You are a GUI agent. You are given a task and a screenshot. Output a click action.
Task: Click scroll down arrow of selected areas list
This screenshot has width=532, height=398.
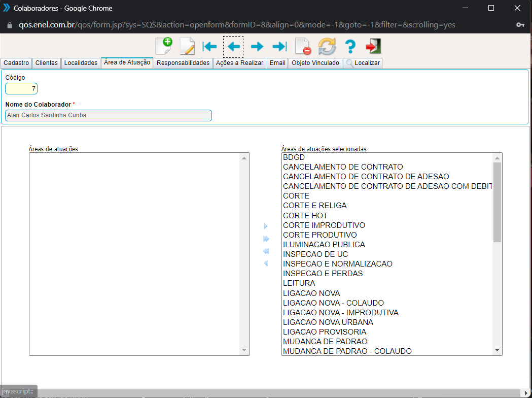pyautogui.click(x=497, y=350)
